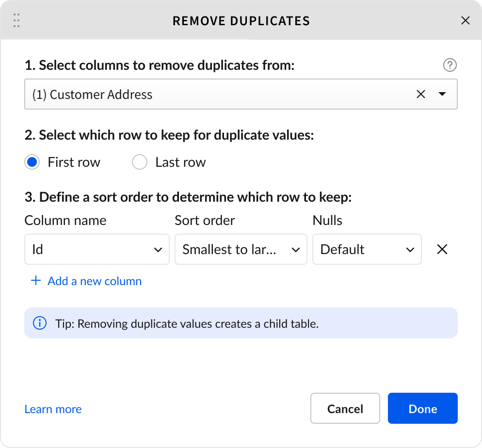Click the child table tip message text

point(198,323)
